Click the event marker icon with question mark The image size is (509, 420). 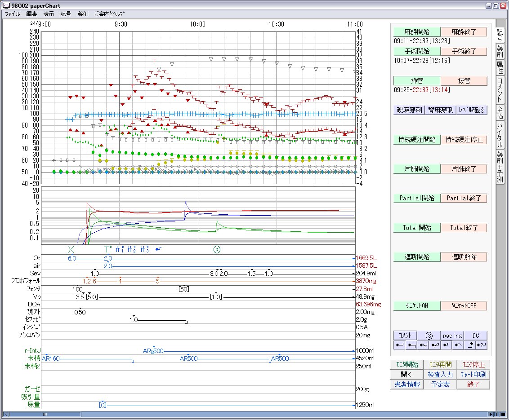tap(481, 345)
